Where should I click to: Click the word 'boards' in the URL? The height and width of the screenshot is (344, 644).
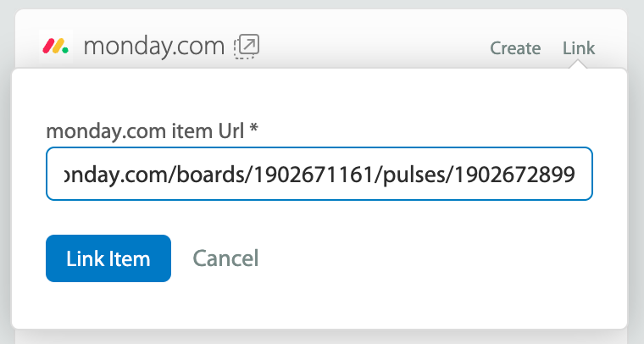(x=212, y=175)
